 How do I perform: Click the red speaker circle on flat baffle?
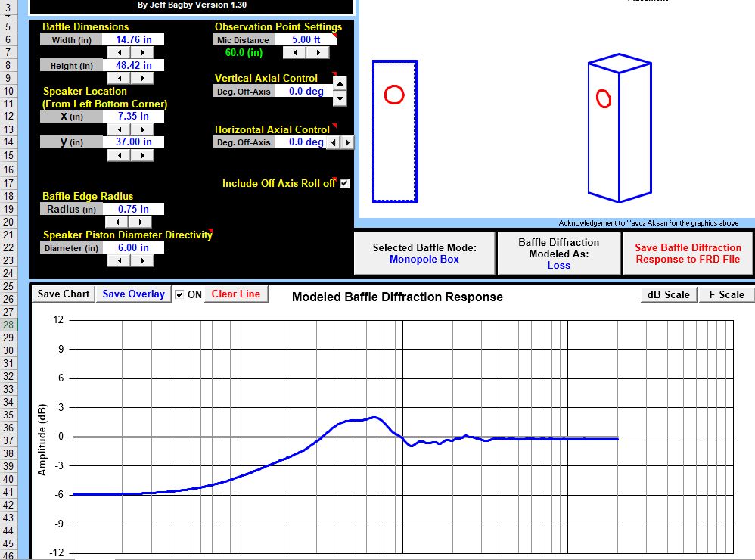tap(394, 95)
